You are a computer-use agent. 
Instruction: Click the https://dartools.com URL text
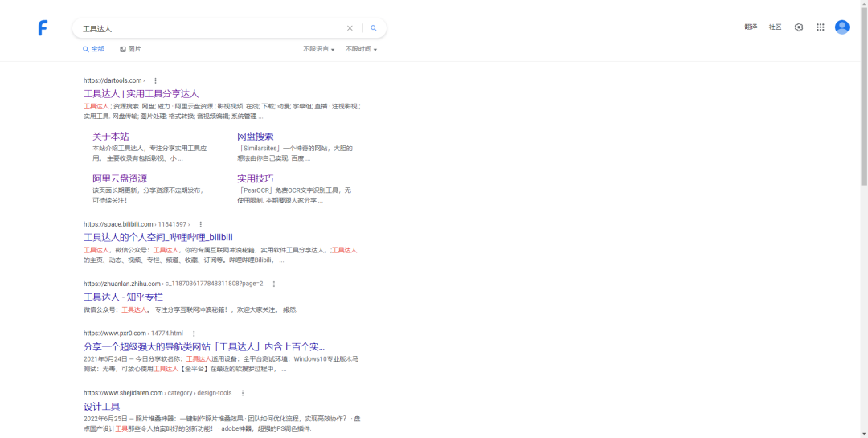(x=113, y=81)
